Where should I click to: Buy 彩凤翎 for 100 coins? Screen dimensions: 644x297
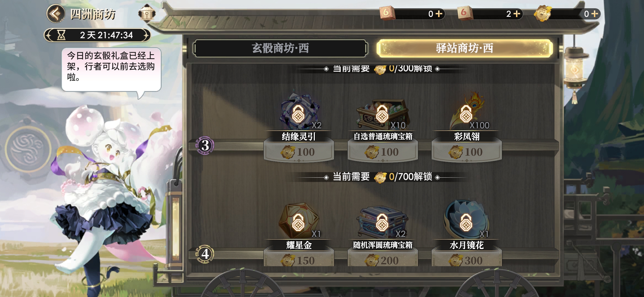[x=466, y=152]
